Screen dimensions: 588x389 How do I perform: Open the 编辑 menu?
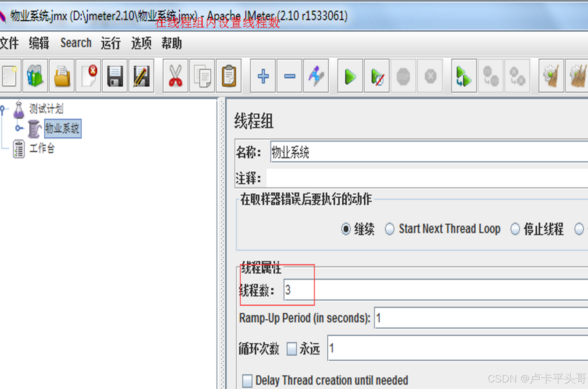coord(39,43)
